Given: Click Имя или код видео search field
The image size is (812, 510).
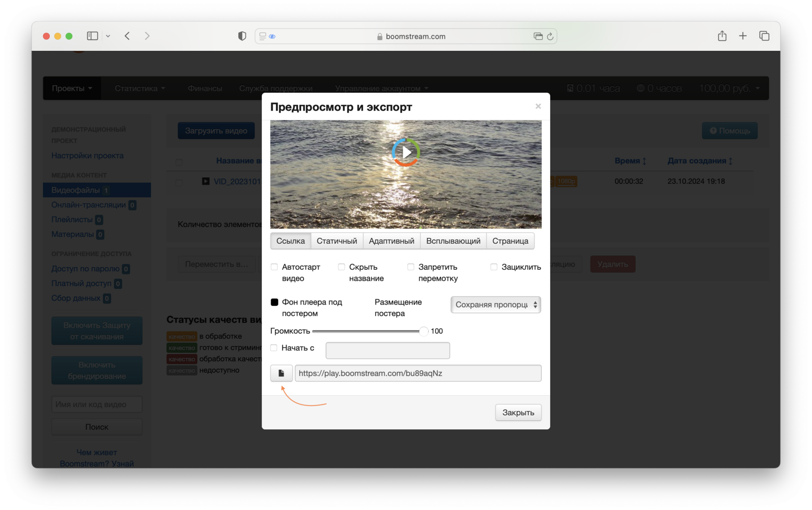Looking at the screenshot, I should (97, 404).
